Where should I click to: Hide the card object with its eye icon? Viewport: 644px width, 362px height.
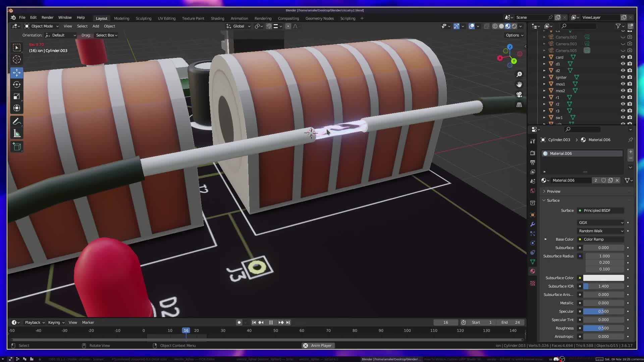(x=623, y=57)
